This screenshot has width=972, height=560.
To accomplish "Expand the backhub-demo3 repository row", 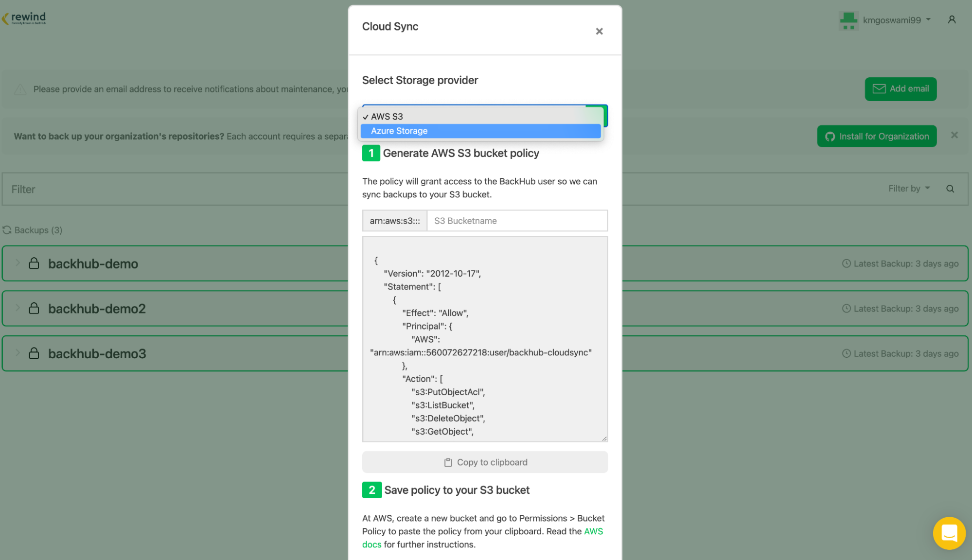I will pyautogui.click(x=18, y=353).
